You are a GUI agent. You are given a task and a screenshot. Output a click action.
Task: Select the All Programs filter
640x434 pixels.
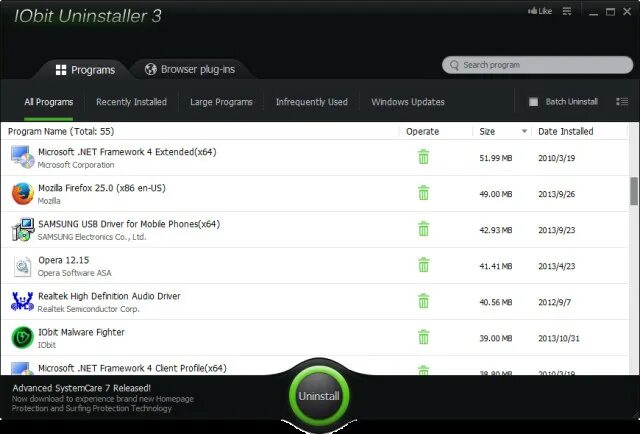click(49, 102)
